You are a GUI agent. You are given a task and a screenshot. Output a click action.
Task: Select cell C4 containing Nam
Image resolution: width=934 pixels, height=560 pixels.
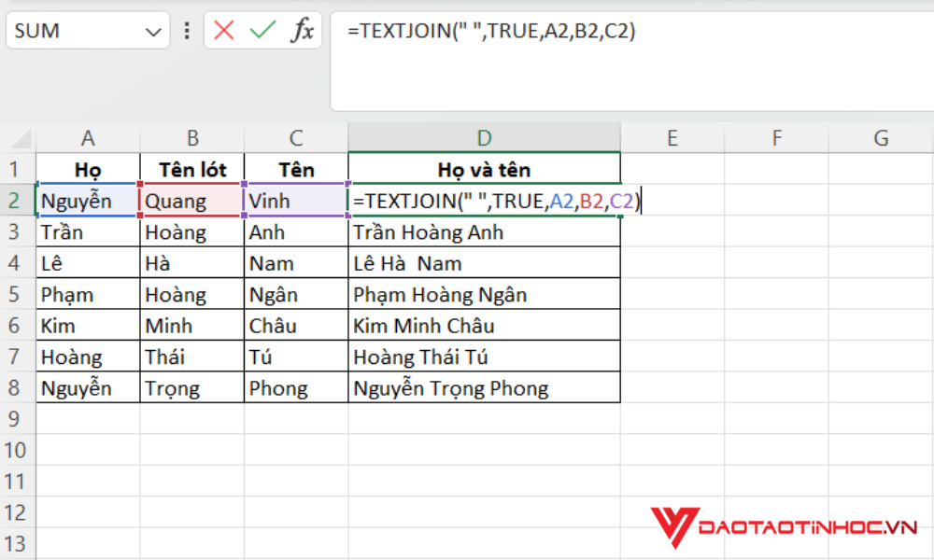[x=295, y=262]
